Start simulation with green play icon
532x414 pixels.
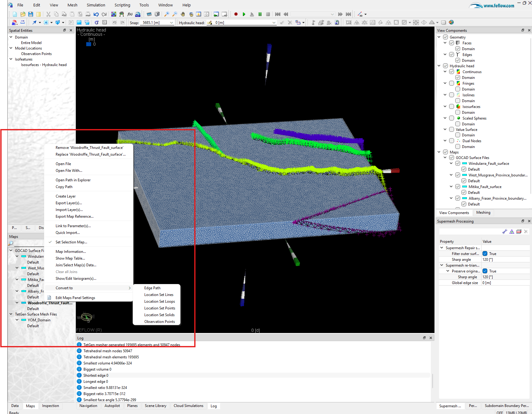click(x=244, y=14)
